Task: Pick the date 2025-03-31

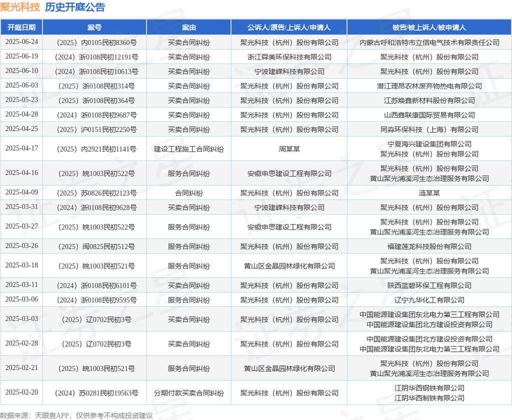Action: click(21, 206)
